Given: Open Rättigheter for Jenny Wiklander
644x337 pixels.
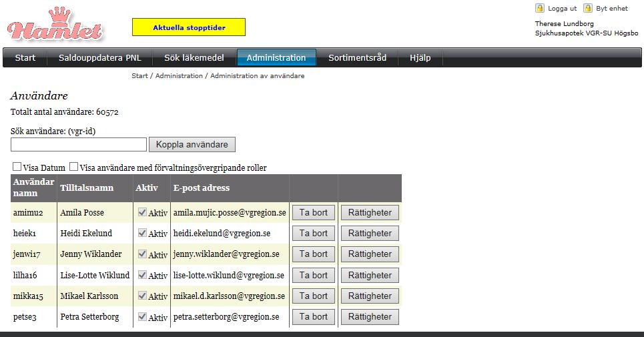Looking at the screenshot, I should click(370, 254).
